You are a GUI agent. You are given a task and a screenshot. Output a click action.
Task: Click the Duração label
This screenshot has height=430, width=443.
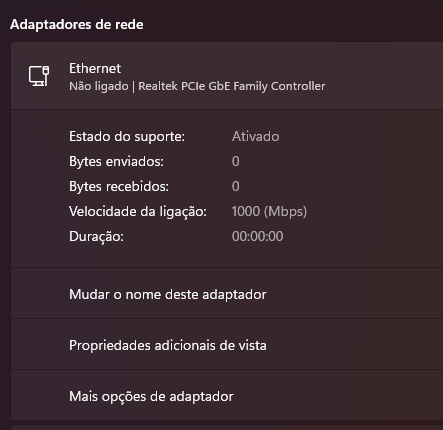pyautogui.click(x=96, y=237)
